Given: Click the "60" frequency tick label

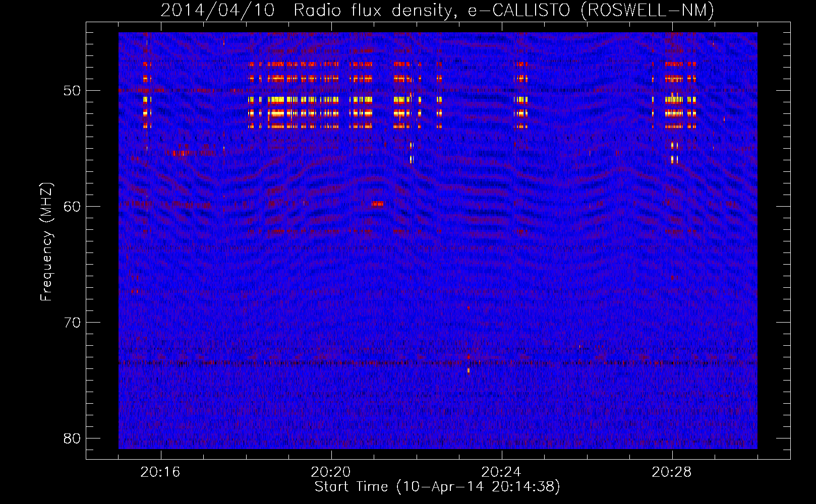Looking at the screenshot, I should 72,207.
